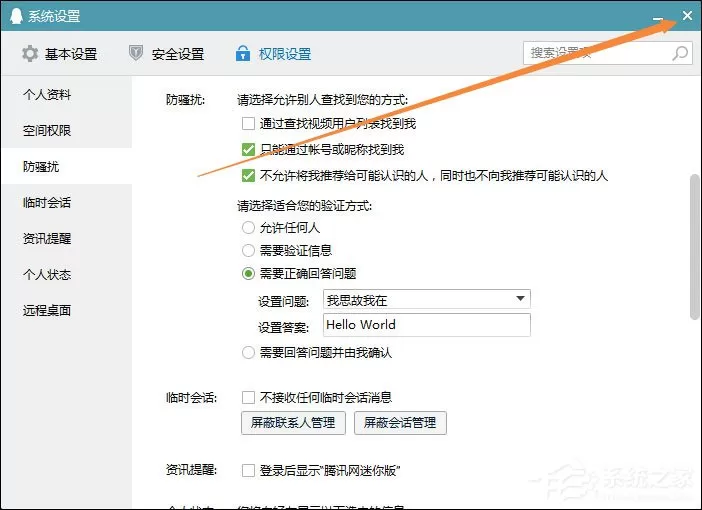Open the 设置问题 dropdown list

[x=427, y=299]
